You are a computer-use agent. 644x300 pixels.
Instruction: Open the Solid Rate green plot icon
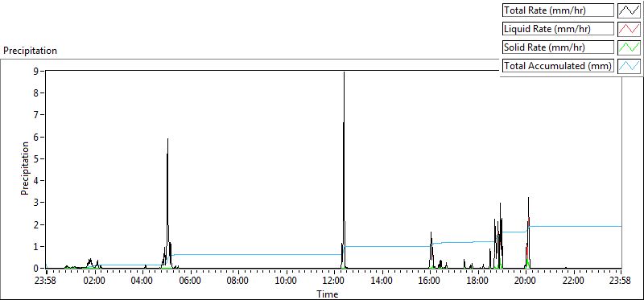pyautogui.click(x=630, y=47)
